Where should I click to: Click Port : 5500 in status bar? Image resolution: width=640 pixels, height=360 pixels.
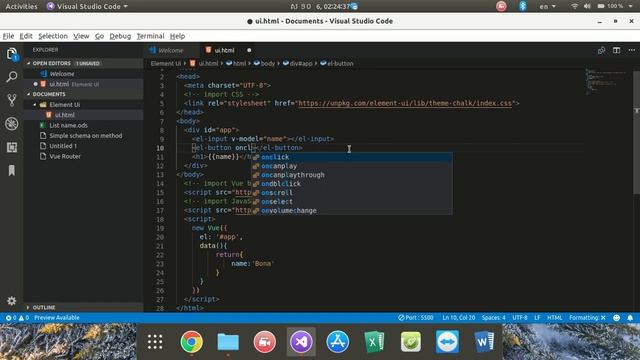point(416,318)
